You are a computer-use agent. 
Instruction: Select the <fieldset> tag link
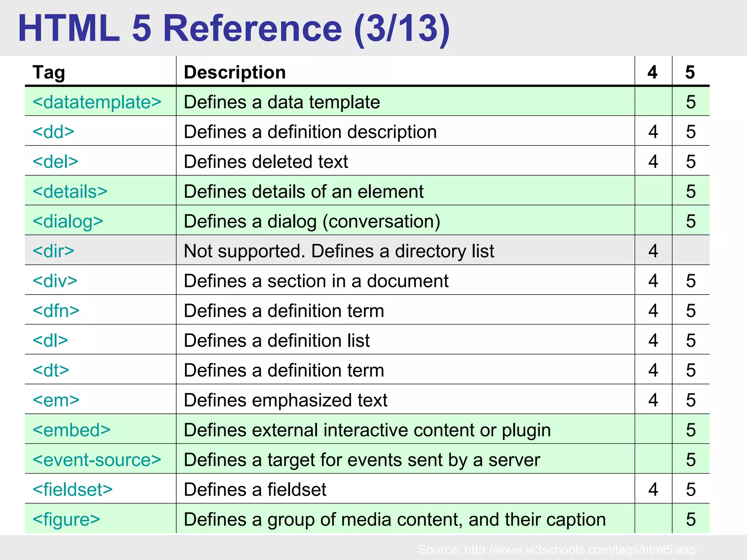[x=73, y=490]
